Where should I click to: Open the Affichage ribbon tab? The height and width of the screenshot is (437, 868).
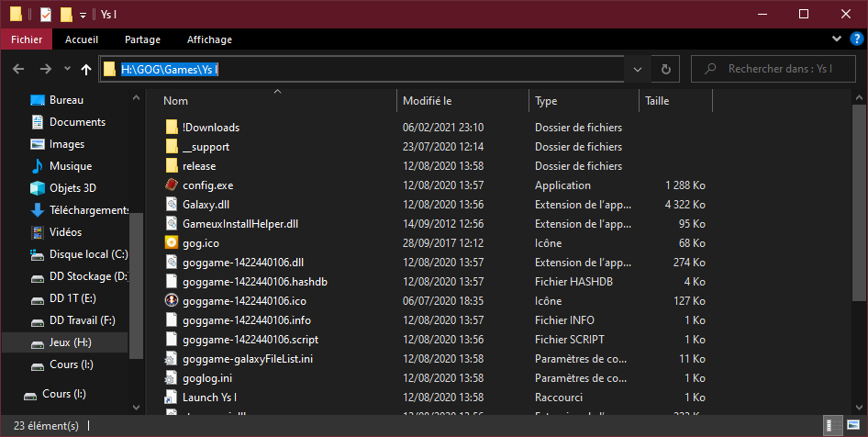[209, 39]
